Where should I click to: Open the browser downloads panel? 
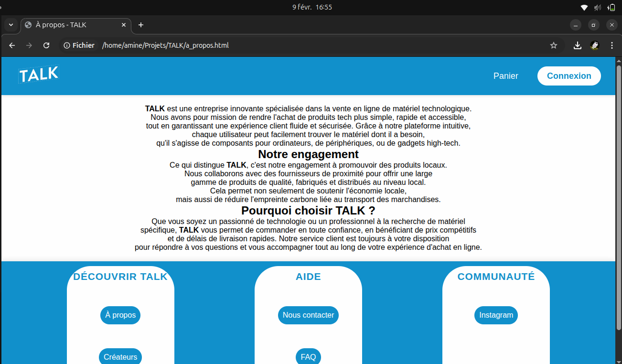pyautogui.click(x=577, y=45)
